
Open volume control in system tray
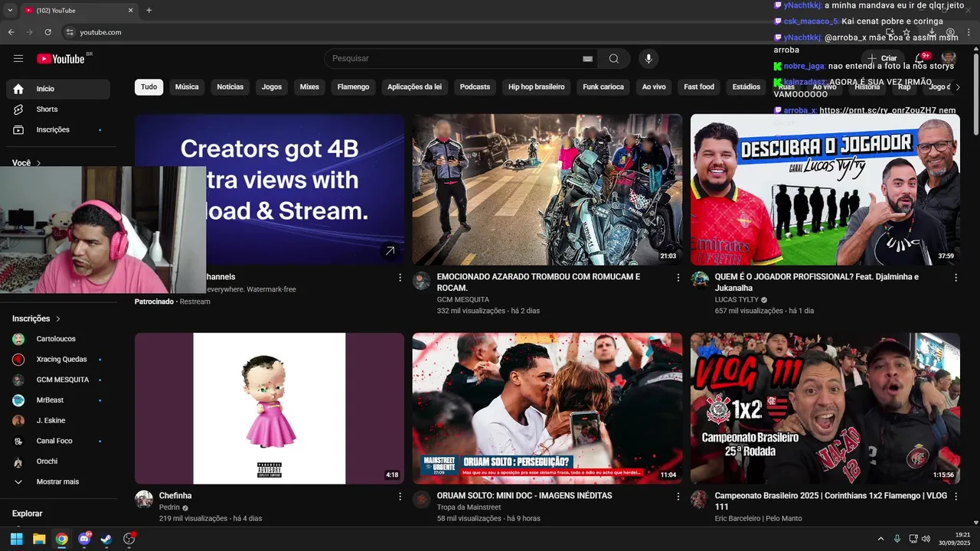pyautogui.click(x=926, y=539)
